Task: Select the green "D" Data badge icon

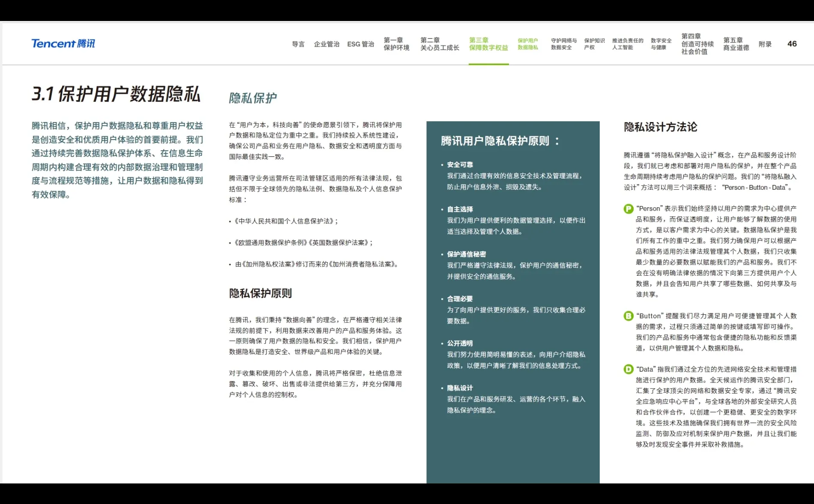Action: 628,368
